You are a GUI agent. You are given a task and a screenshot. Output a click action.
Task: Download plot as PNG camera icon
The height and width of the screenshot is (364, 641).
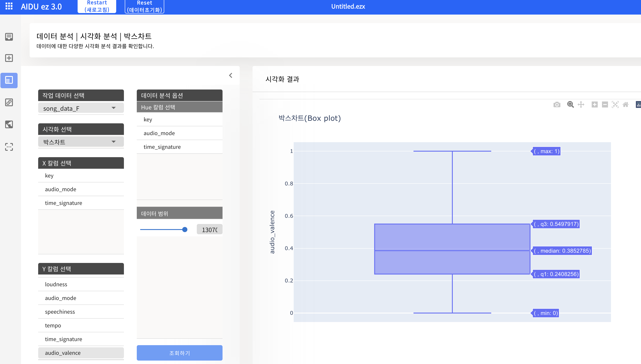557,104
